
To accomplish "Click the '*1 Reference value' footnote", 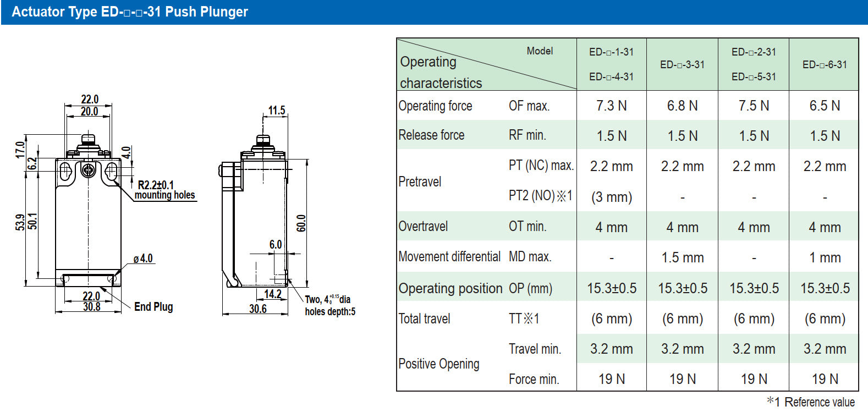I will (x=811, y=402).
